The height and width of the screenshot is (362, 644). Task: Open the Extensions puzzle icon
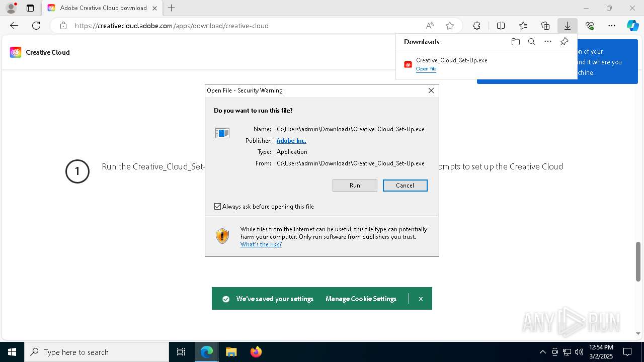[x=476, y=26]
